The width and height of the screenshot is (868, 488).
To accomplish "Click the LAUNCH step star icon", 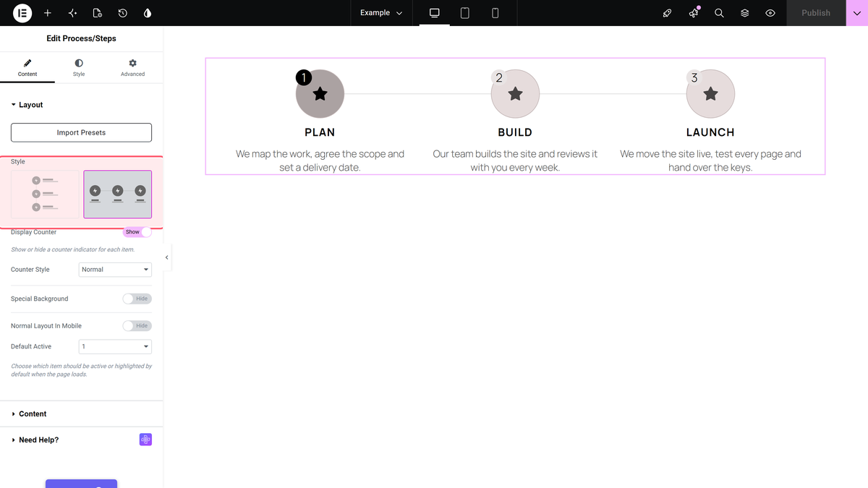I will [x=710, y=93].
